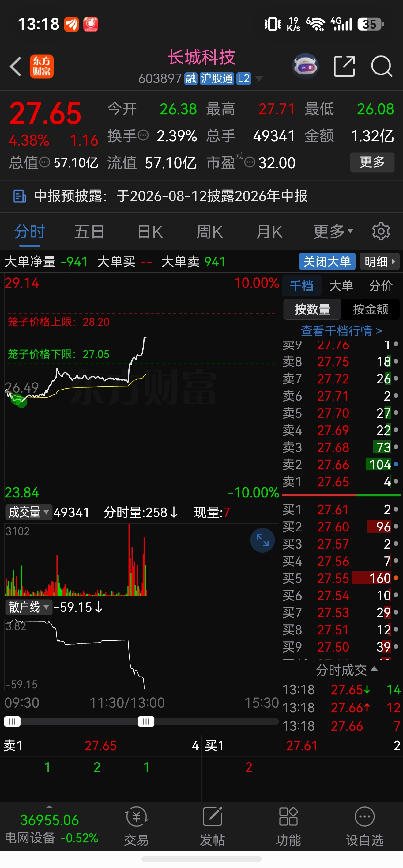Open chart settings gear icon

click(x=381, y=231)
